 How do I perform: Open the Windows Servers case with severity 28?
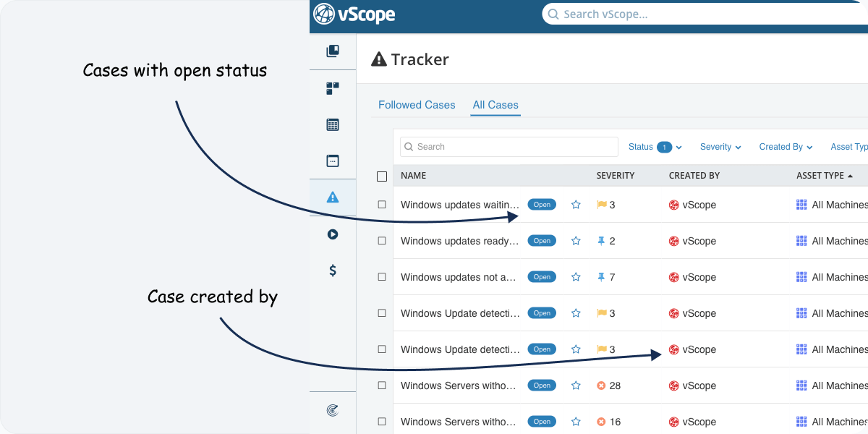point(460,386)
